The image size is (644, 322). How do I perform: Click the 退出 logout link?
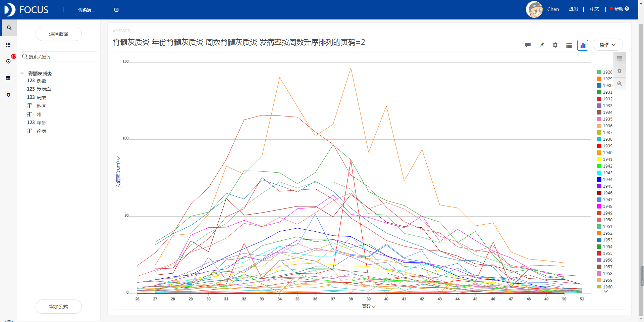click(573, 9)
